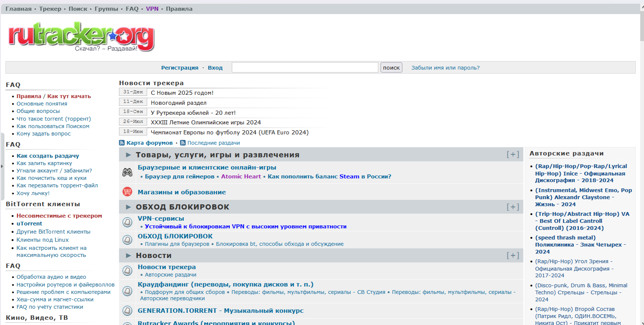The image size is (644, 325).
Task: Expand the [+] toggle for Товары, услуги category
Action: (513, 154)
